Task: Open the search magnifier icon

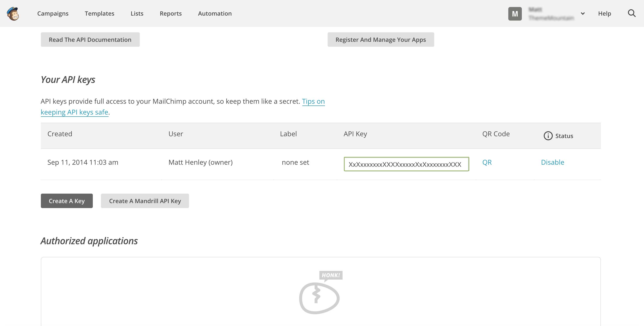Action: click(632, 13)
